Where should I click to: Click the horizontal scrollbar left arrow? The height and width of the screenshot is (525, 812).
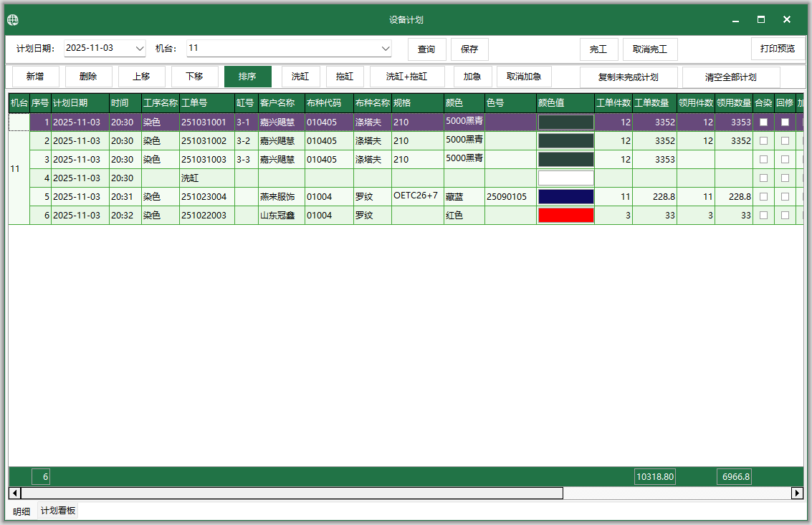click(x=14, y=493)
